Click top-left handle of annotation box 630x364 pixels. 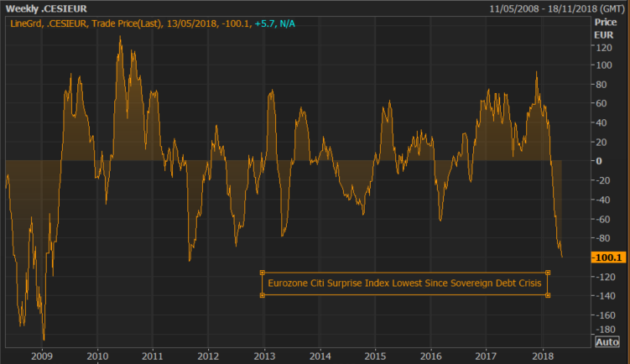pos(263,273)
